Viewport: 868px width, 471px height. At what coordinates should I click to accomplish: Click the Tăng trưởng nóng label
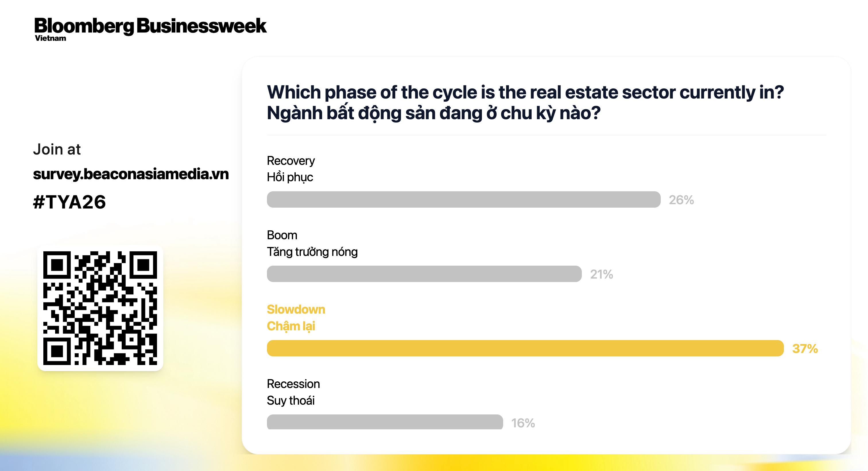[312, 252]
